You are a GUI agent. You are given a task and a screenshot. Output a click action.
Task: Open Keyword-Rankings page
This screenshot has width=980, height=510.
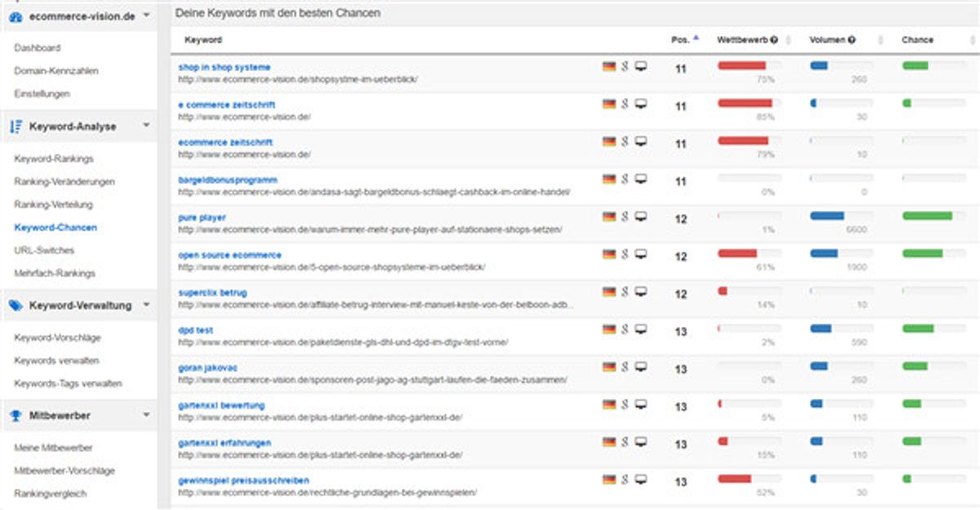[54, 159]
